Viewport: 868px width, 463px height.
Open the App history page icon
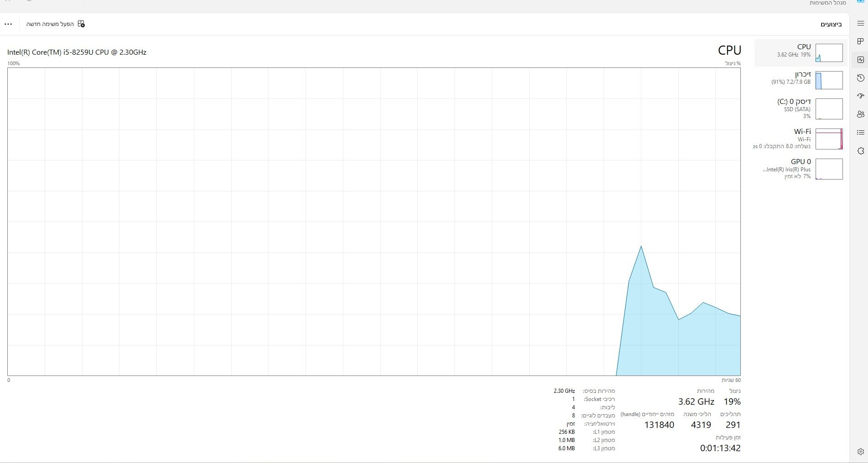tap(860, 78)
